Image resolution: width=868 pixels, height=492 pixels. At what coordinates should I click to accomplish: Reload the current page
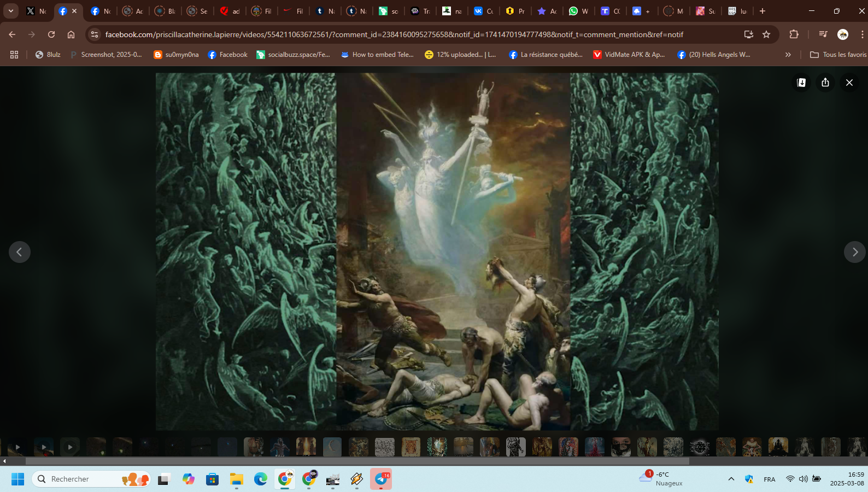[x=51, y=34]
